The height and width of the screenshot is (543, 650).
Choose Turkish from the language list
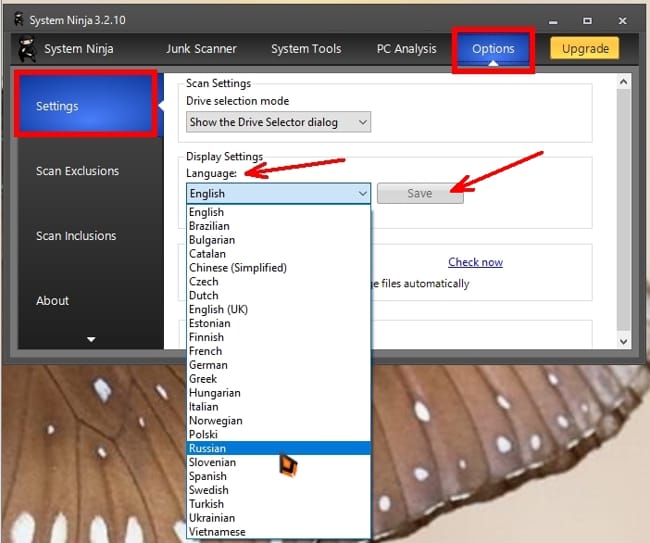tap(278, 504)
